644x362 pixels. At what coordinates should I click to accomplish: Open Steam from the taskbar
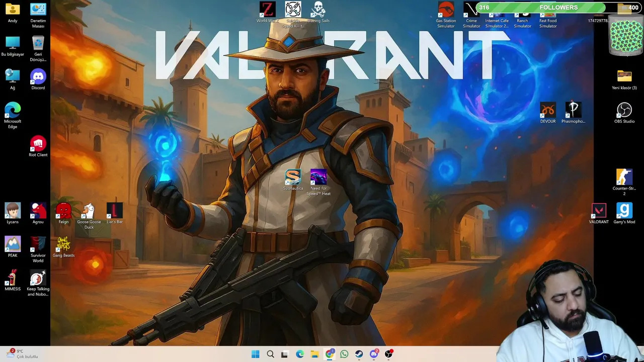point(359,354)
